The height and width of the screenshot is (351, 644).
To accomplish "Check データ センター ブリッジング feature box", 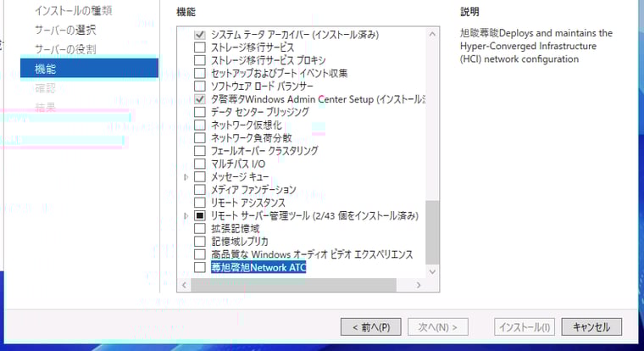I will pos(200,112).
